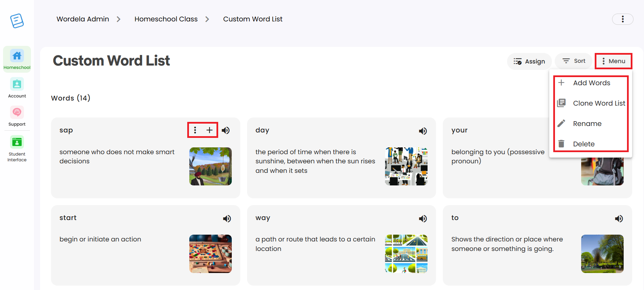
Task: Click the Wordela logo icon
Action: (17, 21)
